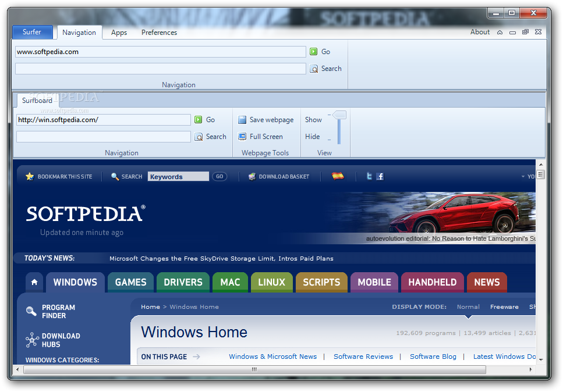Select the HANDHELD site category tab

coord(433,282)
